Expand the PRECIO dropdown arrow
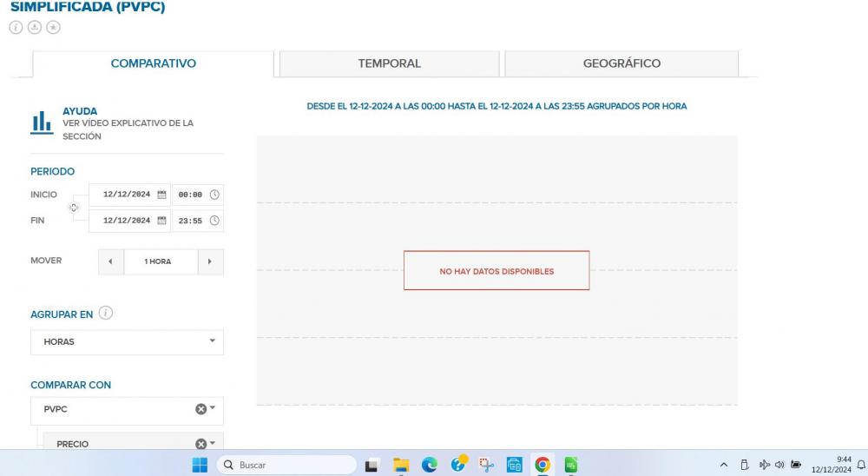 click(x=213, y=443)
